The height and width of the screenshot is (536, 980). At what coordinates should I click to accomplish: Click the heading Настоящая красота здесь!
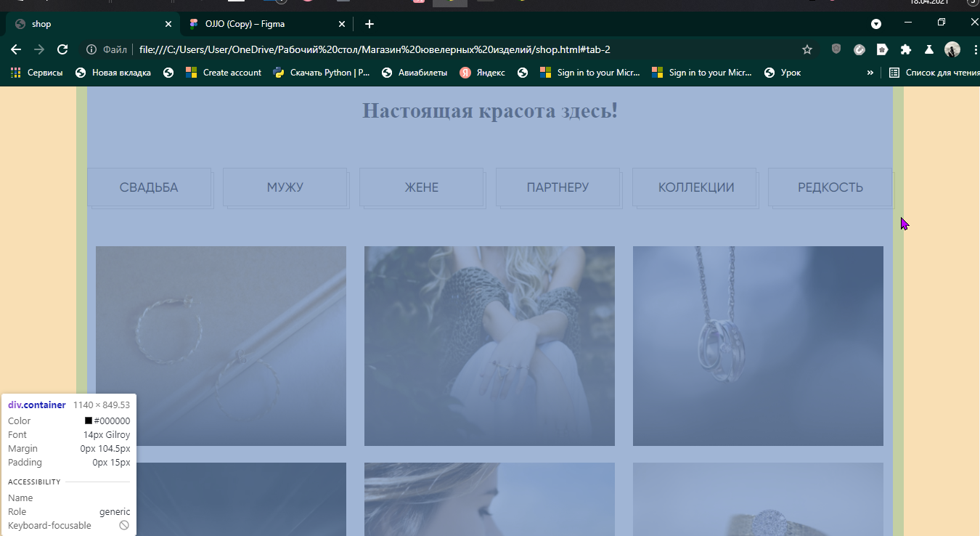tap(490, 111)
